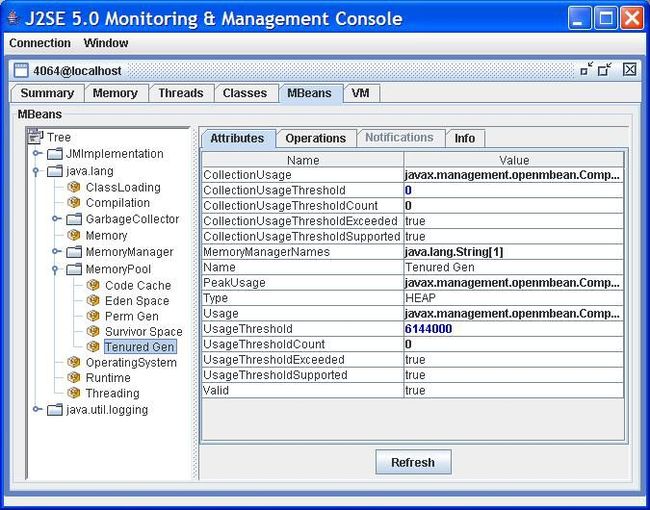The height and width of the screenshot is (510, 650).
Task: Open the Connection menu
Action: tap(40, 43)
